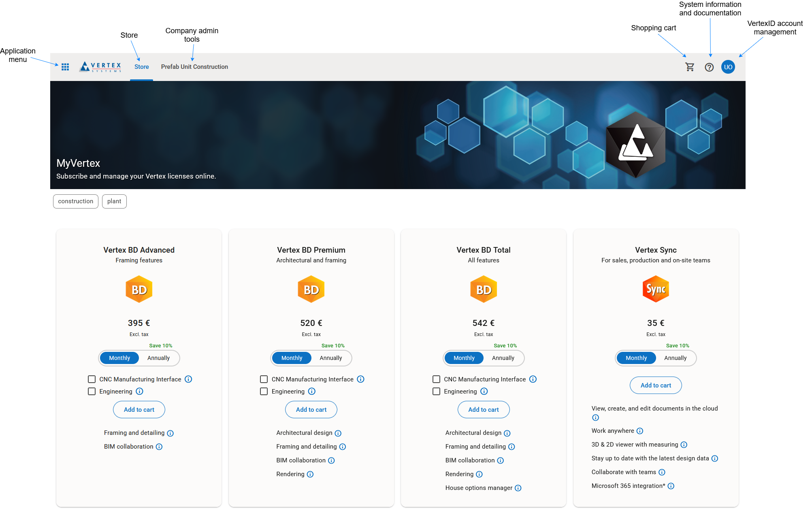
Task: Switch BD Premium billing to Annually
Action: point(331,358)
